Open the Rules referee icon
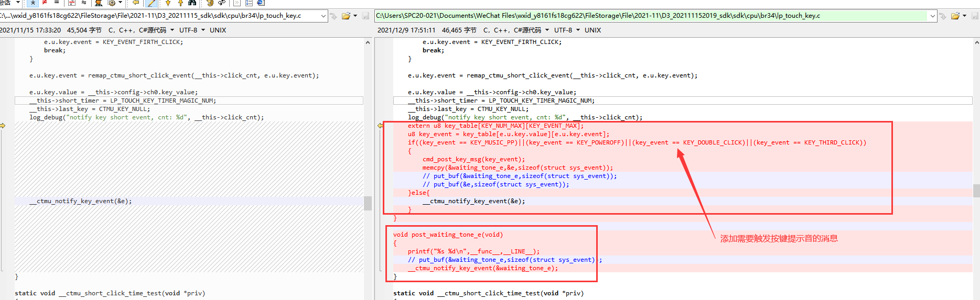 98,3
